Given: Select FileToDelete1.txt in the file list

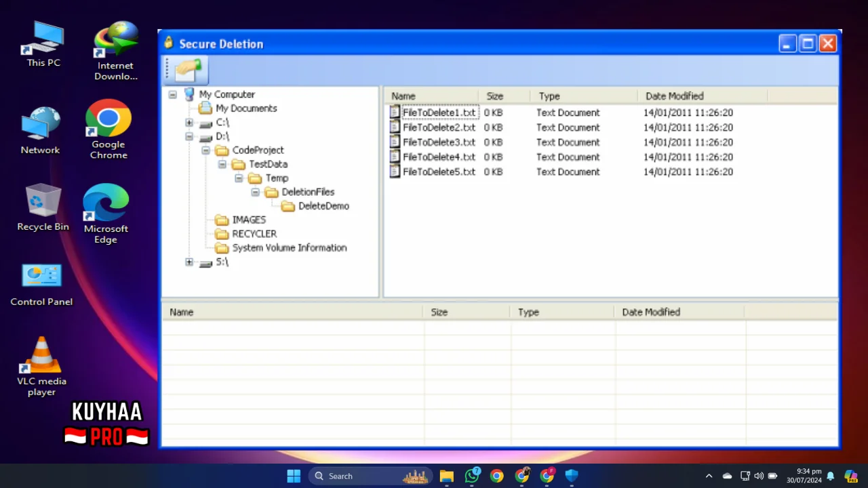Looking at the screenshot, I should (439, 113).
